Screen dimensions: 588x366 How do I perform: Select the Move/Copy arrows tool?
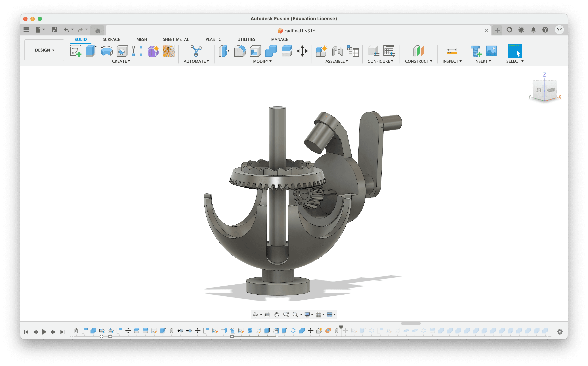tap(302, 51)
